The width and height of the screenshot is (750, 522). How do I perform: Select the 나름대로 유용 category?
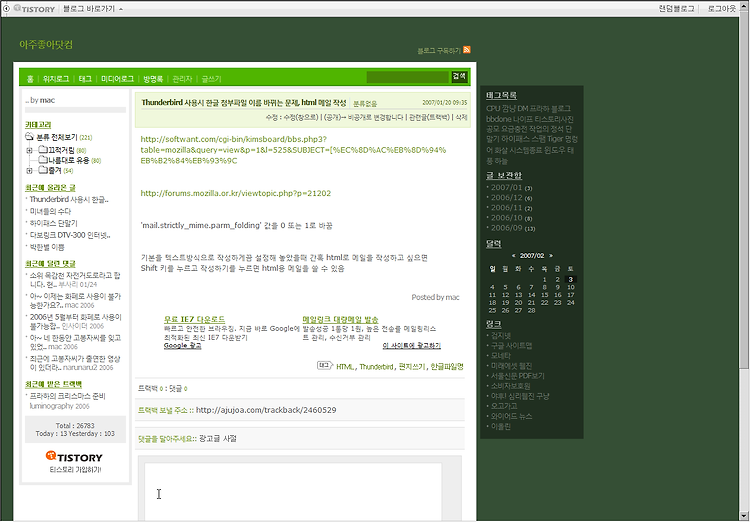point(69,160)
